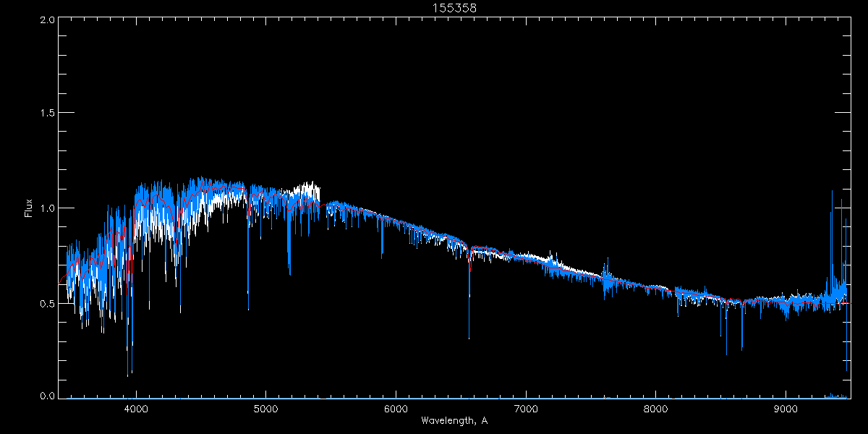
Task: Click the 0.5 y-axis tick label
Action: pyautogui.click(x=48, y=303)
